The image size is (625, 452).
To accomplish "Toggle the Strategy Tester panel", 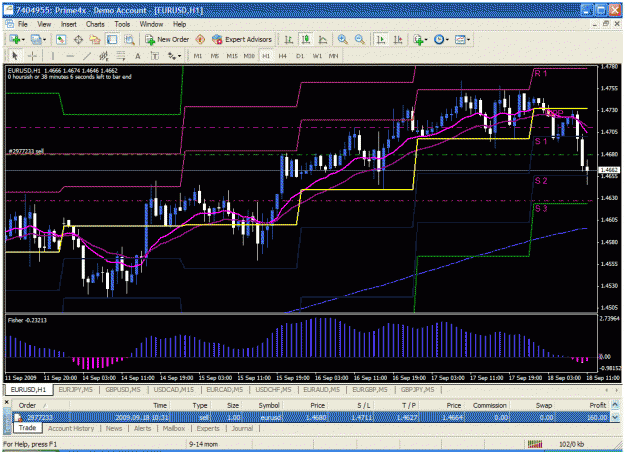I will [x=129, y=39].
